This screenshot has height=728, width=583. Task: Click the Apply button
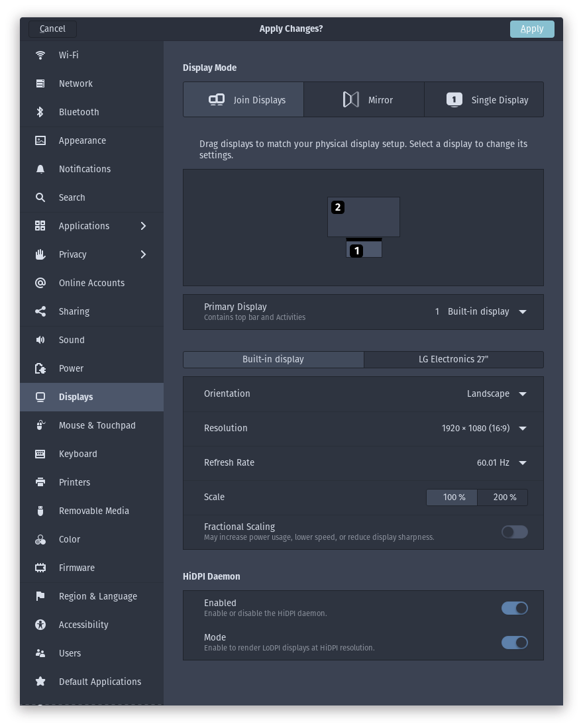pyautogui.click(x=532, y=28)
